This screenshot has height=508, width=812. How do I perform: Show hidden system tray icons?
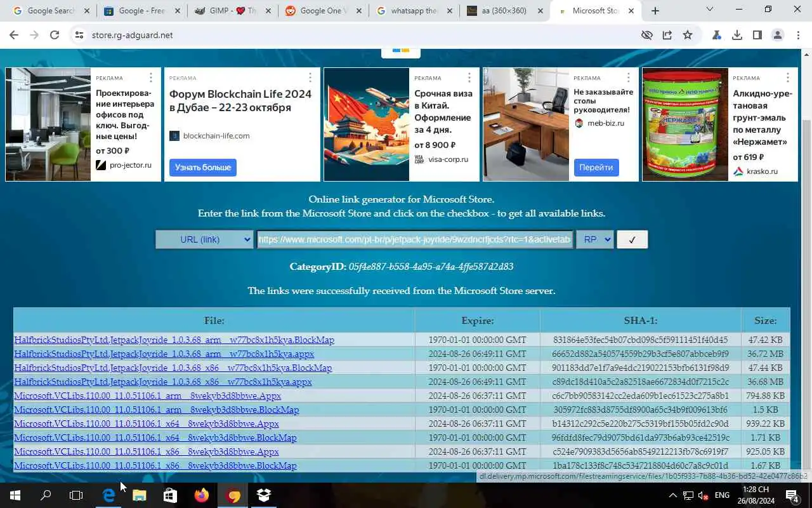pyautogui.click(x=672, y=495)
